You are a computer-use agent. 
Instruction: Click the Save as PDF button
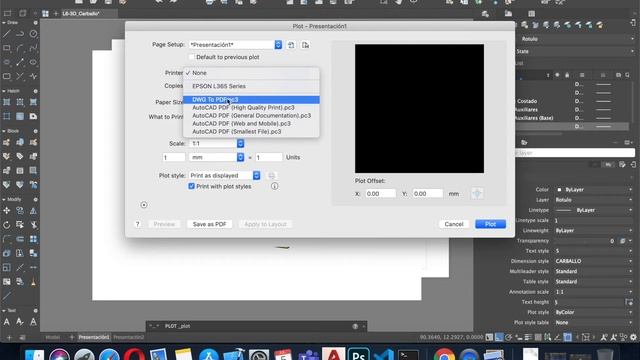click(x=209, y=224)
